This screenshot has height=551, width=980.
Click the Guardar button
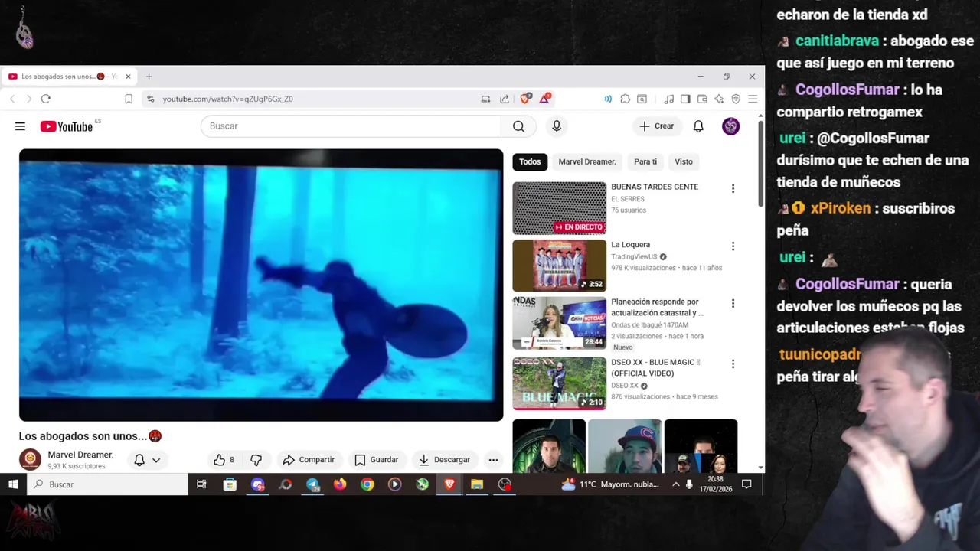point(377,460)
